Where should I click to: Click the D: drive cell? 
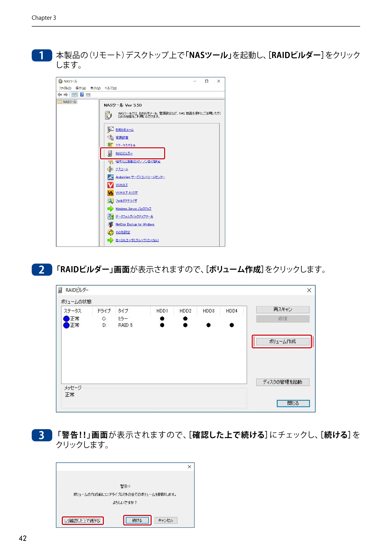[x=104, y=325]
